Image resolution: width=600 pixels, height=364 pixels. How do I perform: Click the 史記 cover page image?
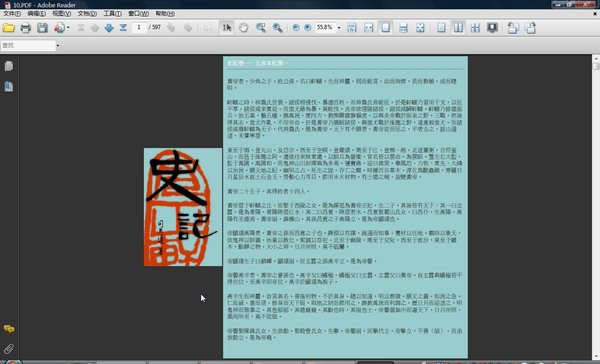183,207
